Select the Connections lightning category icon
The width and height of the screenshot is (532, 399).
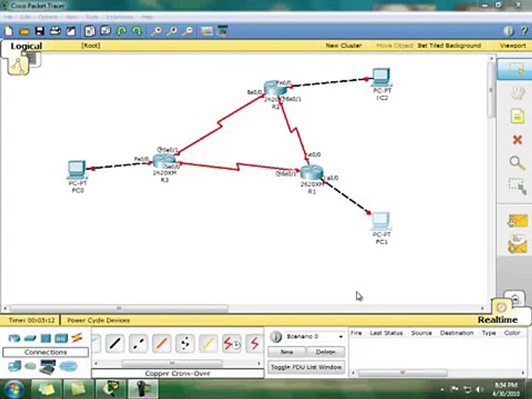(77, 337)
